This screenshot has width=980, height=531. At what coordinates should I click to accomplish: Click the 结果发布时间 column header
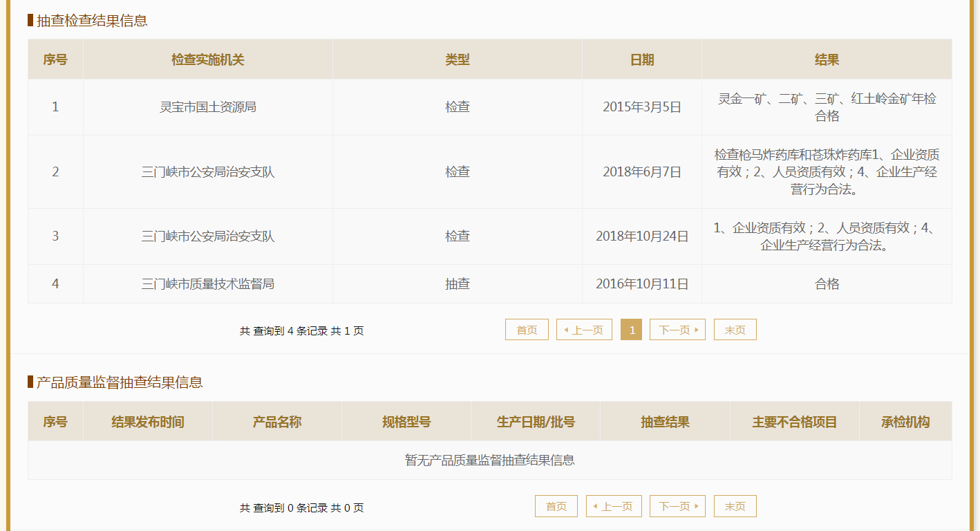(148, 422)
